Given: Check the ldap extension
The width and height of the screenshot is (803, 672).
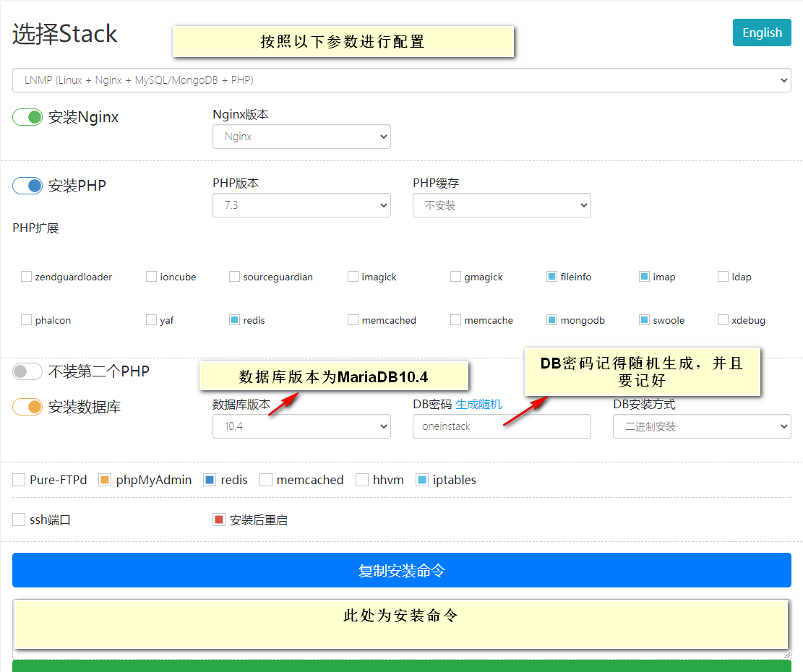Looking at the screenshot, I should 723,277.
